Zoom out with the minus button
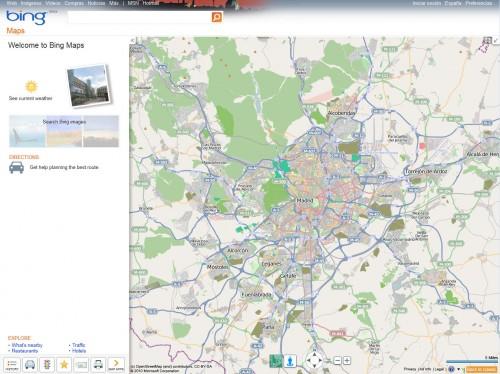The width and height of the screenshot is (500, 374). 337,361
